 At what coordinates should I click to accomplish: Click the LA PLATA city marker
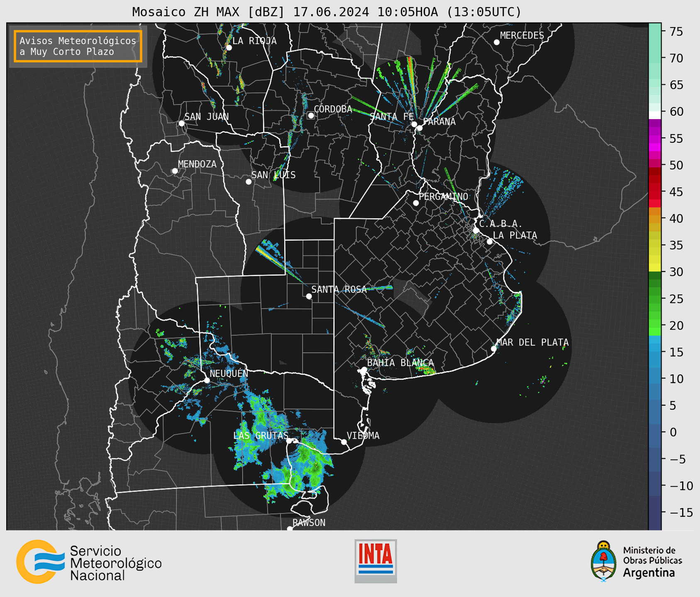point(490,242)
